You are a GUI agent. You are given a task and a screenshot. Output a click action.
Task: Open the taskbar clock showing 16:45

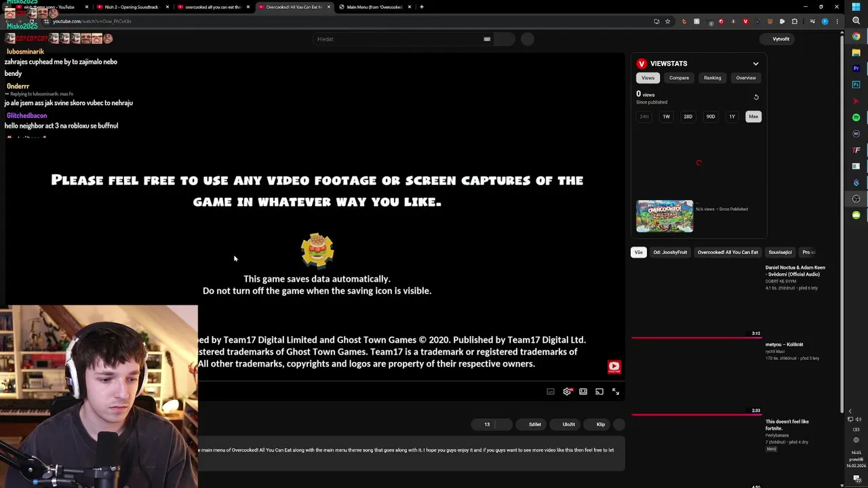tap(856, 459)
